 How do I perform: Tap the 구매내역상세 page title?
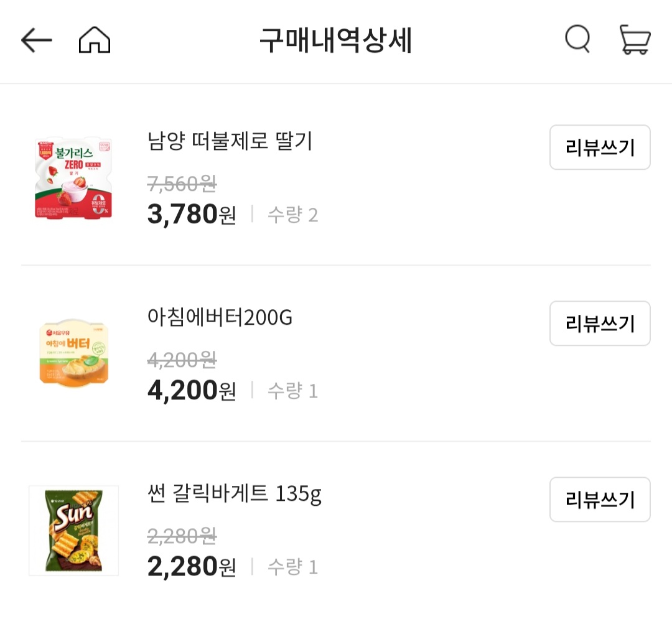click(336, 39)
